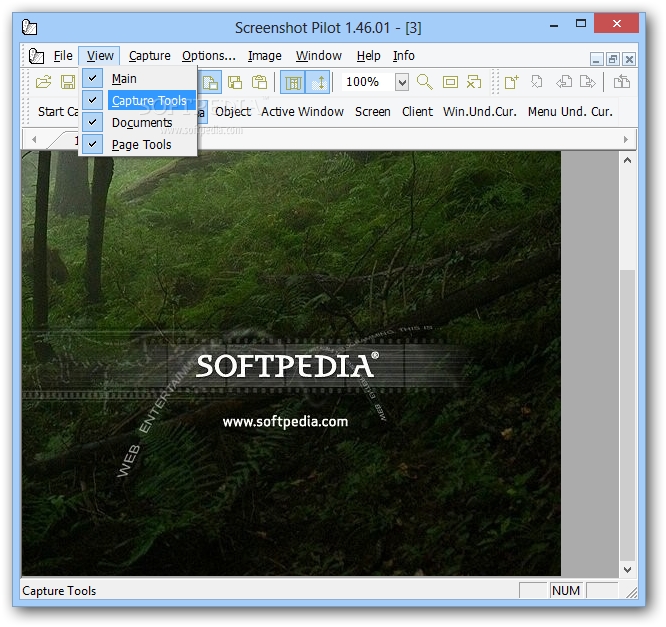666x627 pixels.
Task: Click the last toolbar icon with up arrow
Action: click(x=622, y=82)
